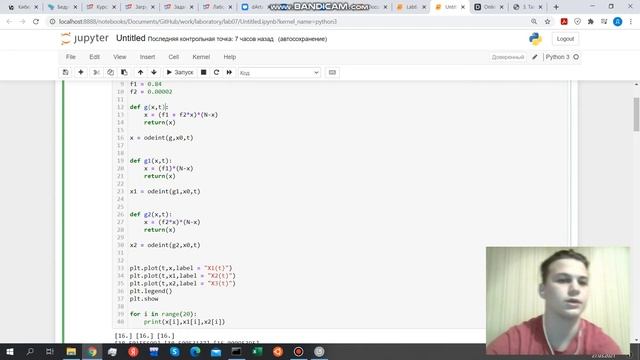The image size is (640, 360).
Task: Click the line 'def g1(x,t):'
Action: click(151, 161)
